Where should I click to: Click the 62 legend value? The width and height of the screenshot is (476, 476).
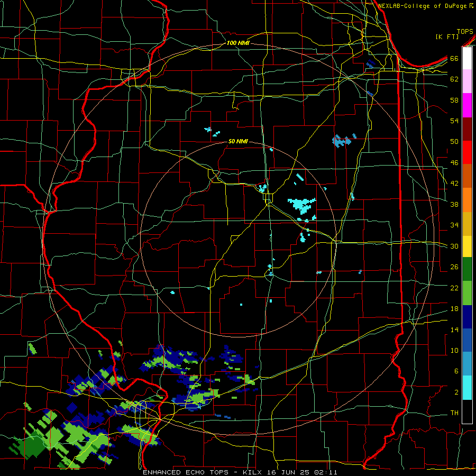click(454, 79)
